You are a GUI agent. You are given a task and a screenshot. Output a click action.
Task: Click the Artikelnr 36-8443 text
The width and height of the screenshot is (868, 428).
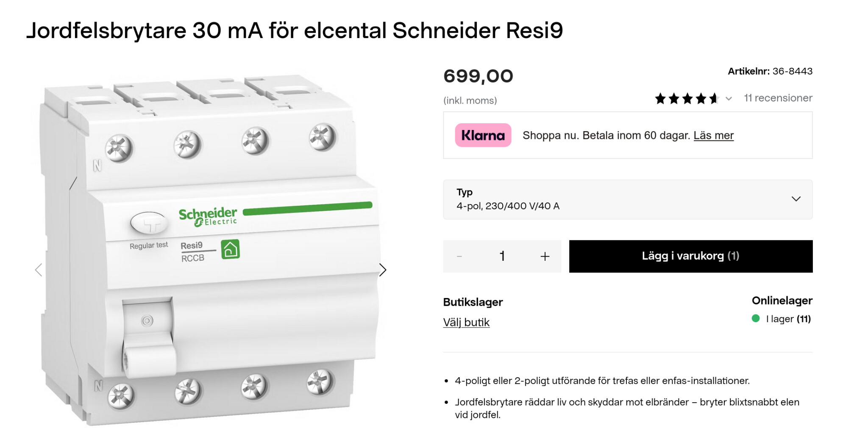coord(770,71)
